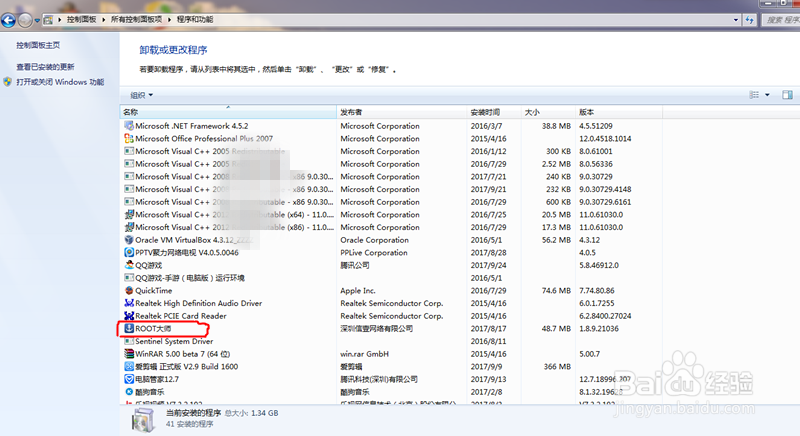Select the Oracle VM VirtualBox icon
The width and height of the screenshot is (800, 436).
(129, 240)
